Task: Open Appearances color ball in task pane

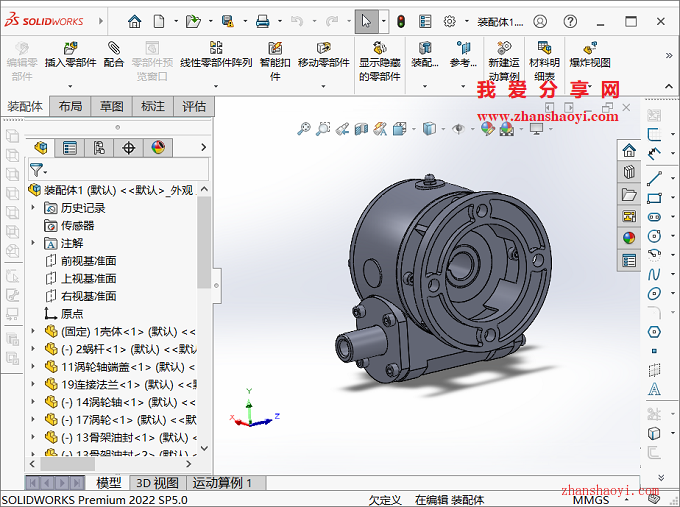Action: pyautogui.click(x=629, y=238)
